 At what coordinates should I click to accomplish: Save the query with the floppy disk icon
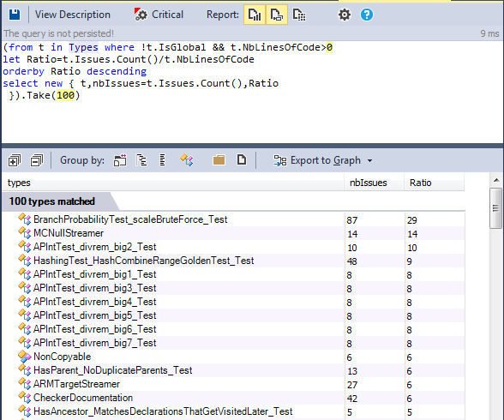[15, 15]
